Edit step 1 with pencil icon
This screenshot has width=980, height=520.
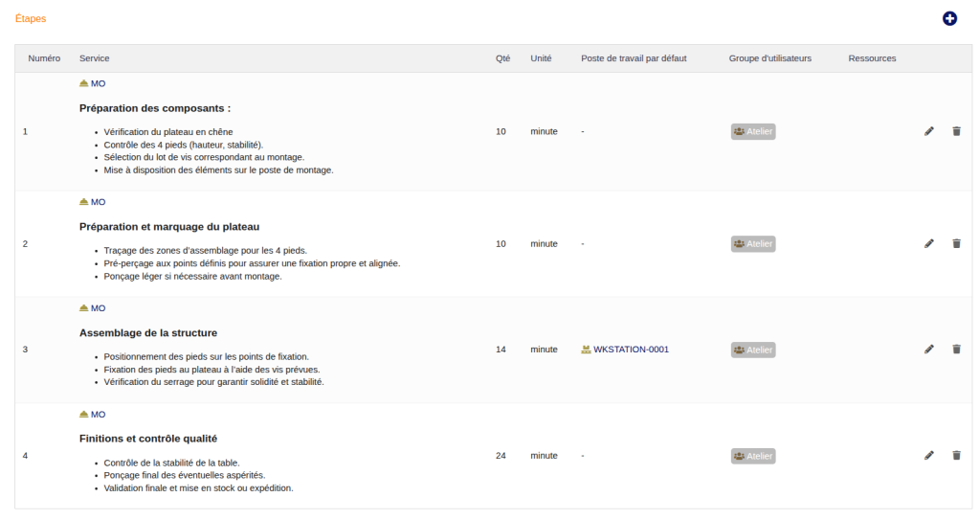pyautogui.click(x=928, y=131)
